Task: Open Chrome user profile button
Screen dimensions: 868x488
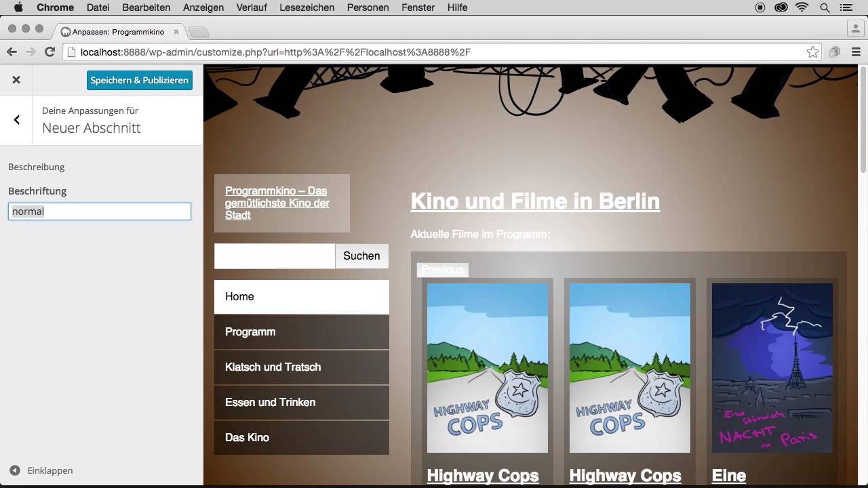Action: coord(854,28)
